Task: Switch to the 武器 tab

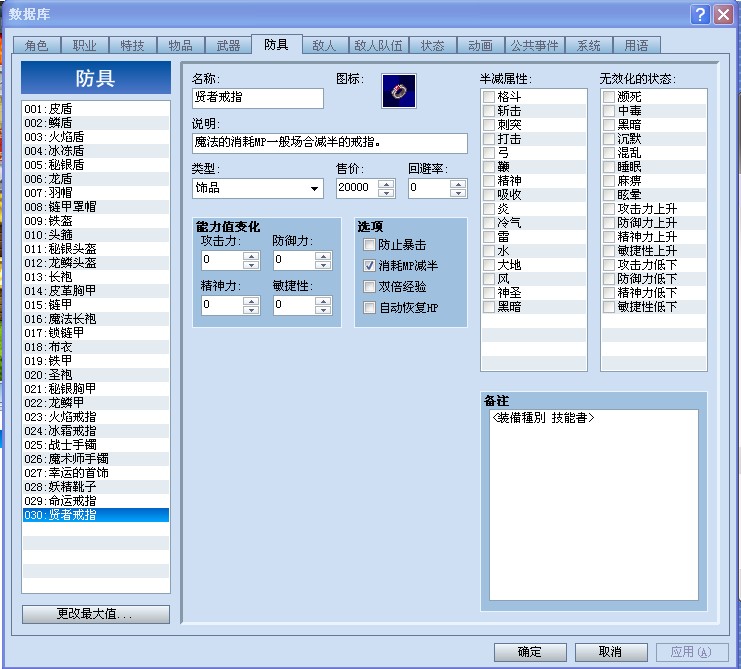Action: click(228, 45)
